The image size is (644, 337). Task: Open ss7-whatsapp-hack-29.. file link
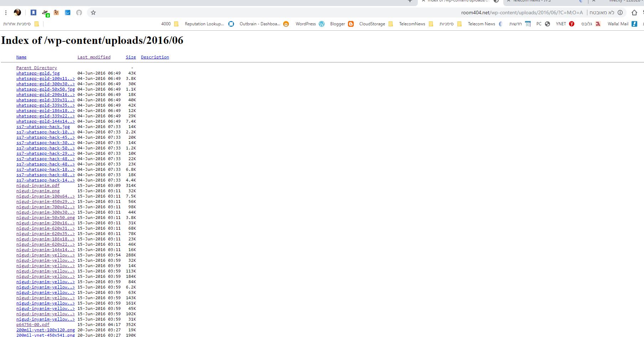pos(46,153)
